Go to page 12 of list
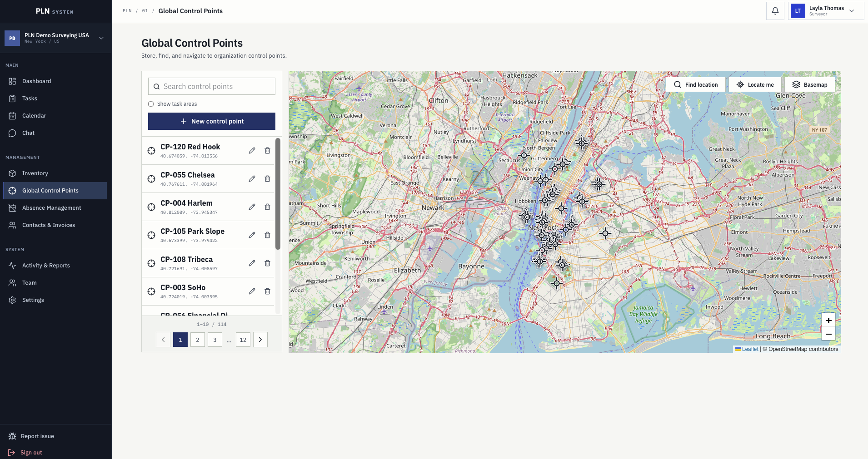 [243, 340]
